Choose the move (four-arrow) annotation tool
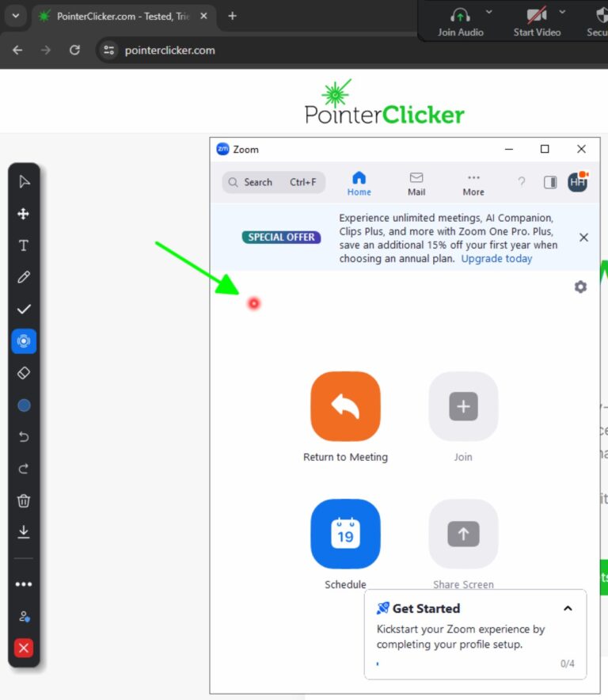 pos(24,214)
